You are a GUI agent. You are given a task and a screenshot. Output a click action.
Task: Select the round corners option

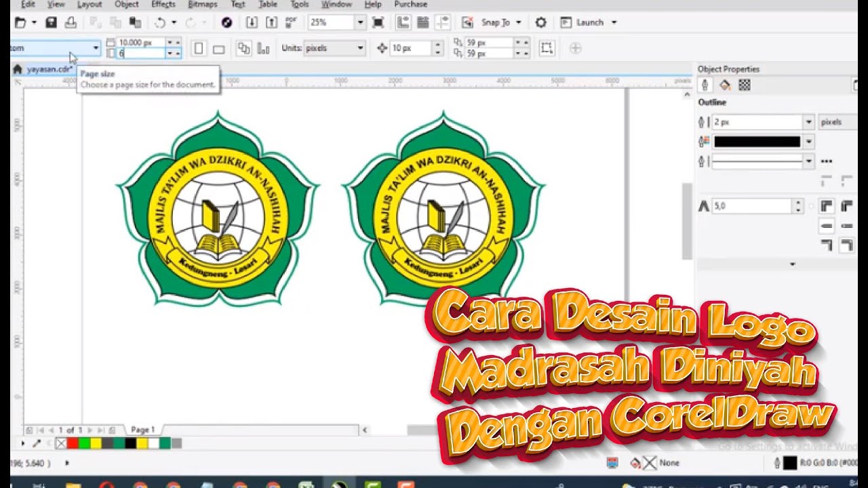click(846, 206)
